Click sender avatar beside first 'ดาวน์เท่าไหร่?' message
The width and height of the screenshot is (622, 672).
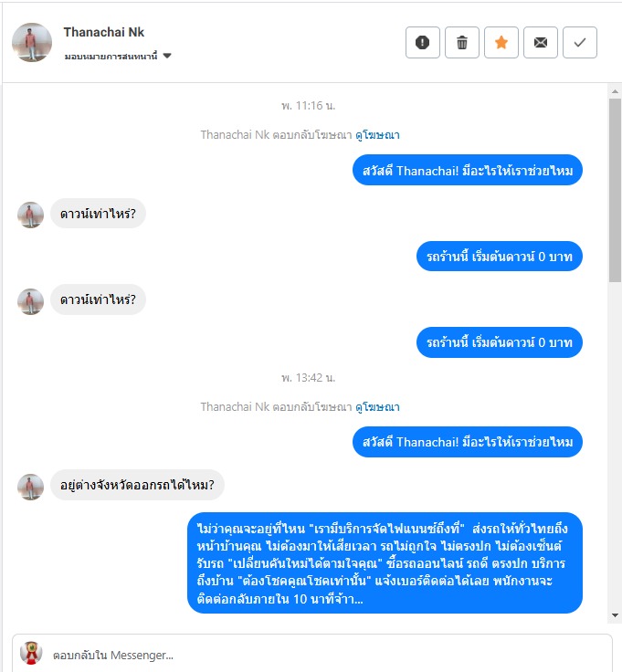[30, 215]
